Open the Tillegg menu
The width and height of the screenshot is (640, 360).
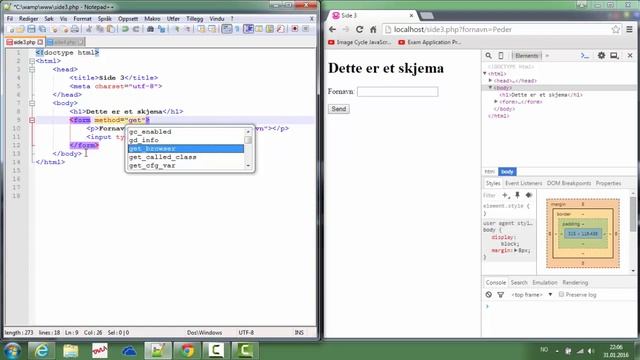pos(194,19)
